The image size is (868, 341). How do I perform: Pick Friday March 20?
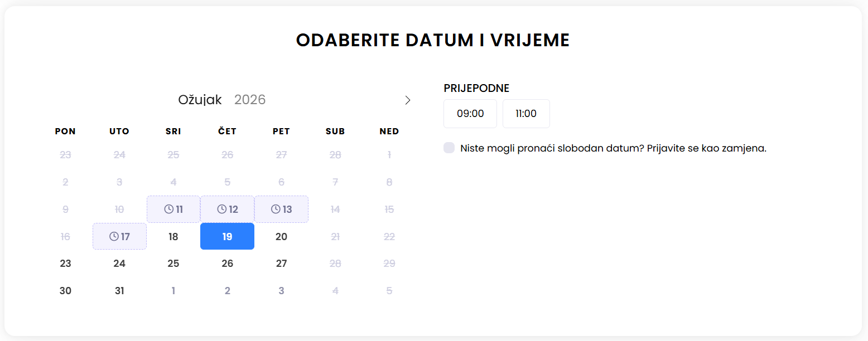point(281,236)
